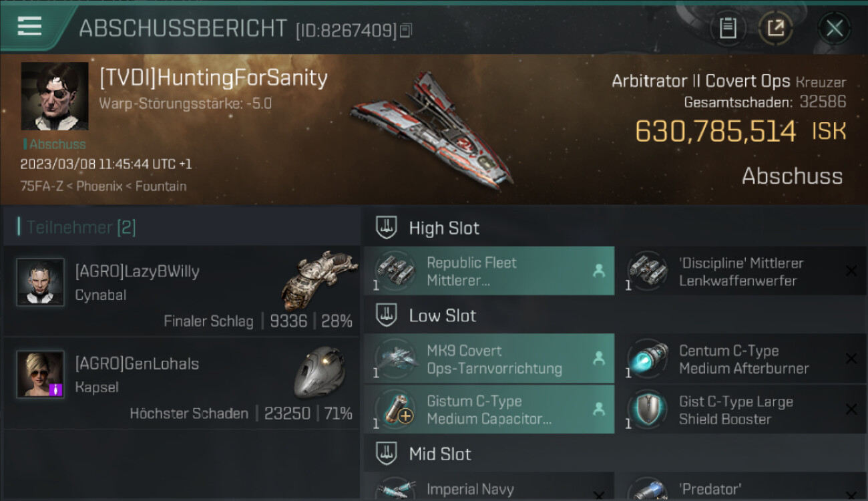This screenshot has height=501, width=868.
Task: Collapse the Low Slot section
Action: click(386, 315)
